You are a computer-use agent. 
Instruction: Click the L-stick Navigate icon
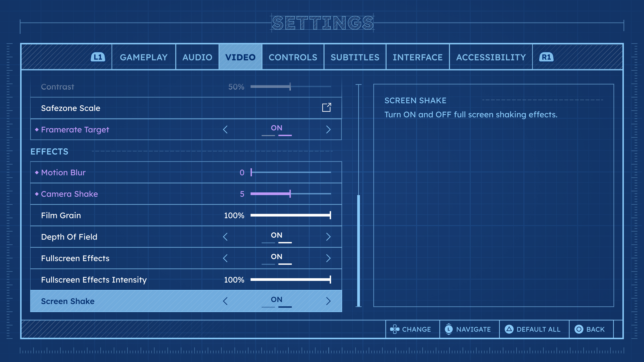tap(449, 329)
